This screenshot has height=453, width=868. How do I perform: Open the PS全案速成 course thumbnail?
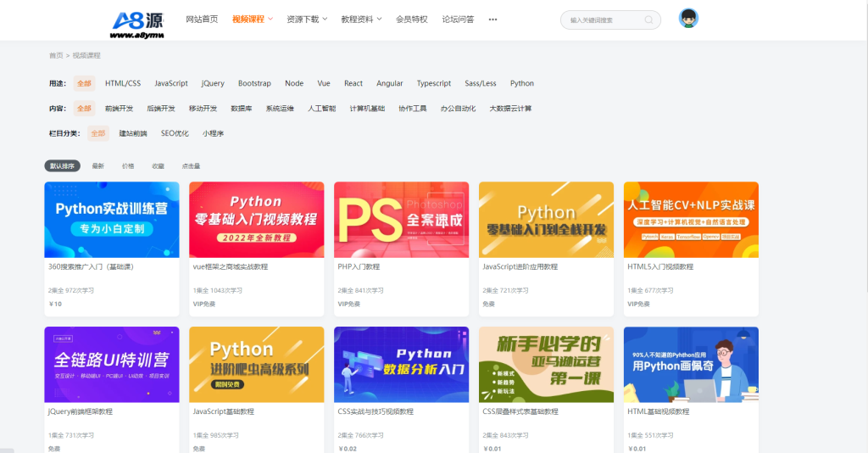pyautogui.click(x=401, y=220)
